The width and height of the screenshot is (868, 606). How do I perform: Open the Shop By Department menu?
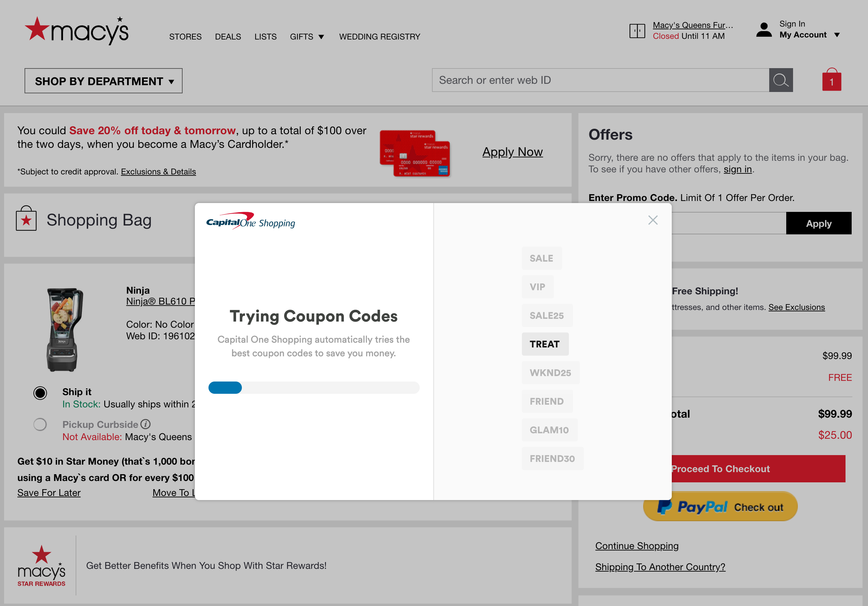[103, 80]
